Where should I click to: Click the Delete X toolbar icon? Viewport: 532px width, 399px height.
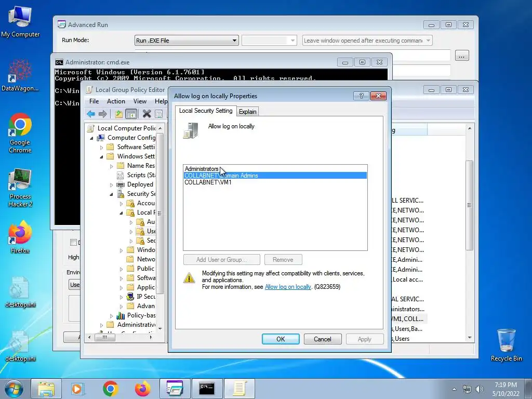147,114
